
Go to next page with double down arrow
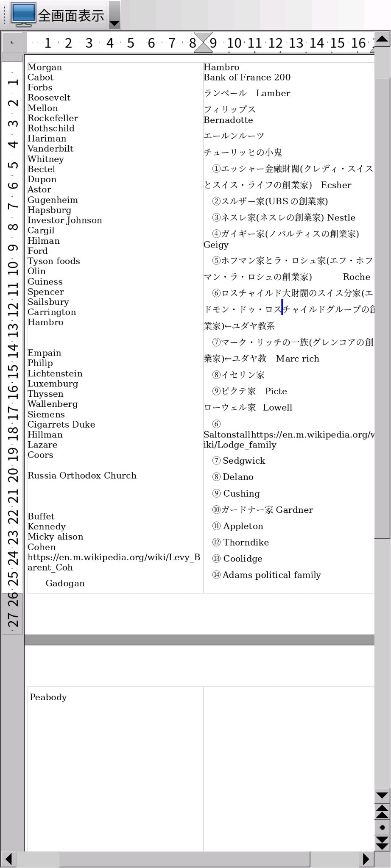[382, 843]
